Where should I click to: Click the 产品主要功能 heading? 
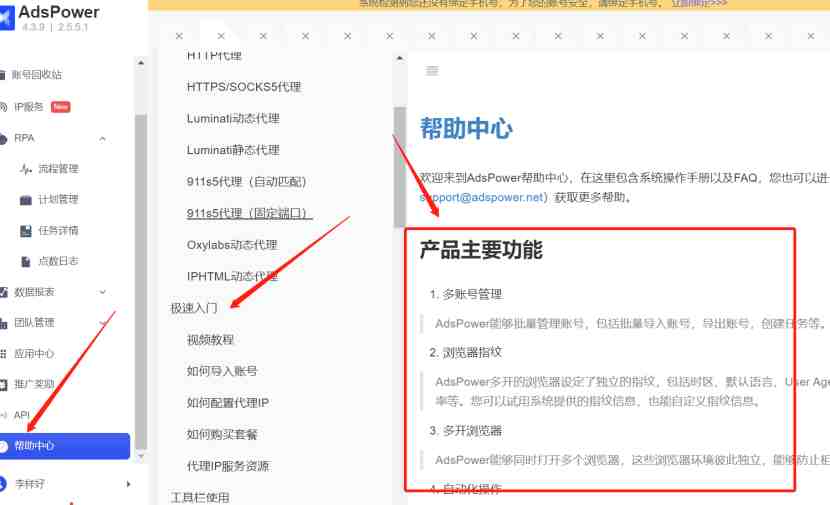point(481,250)
